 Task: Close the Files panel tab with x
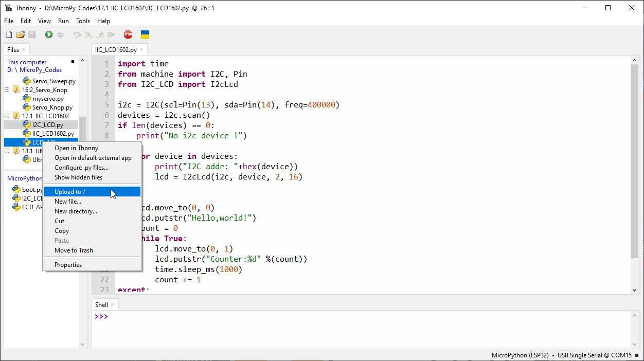point(24,50)
